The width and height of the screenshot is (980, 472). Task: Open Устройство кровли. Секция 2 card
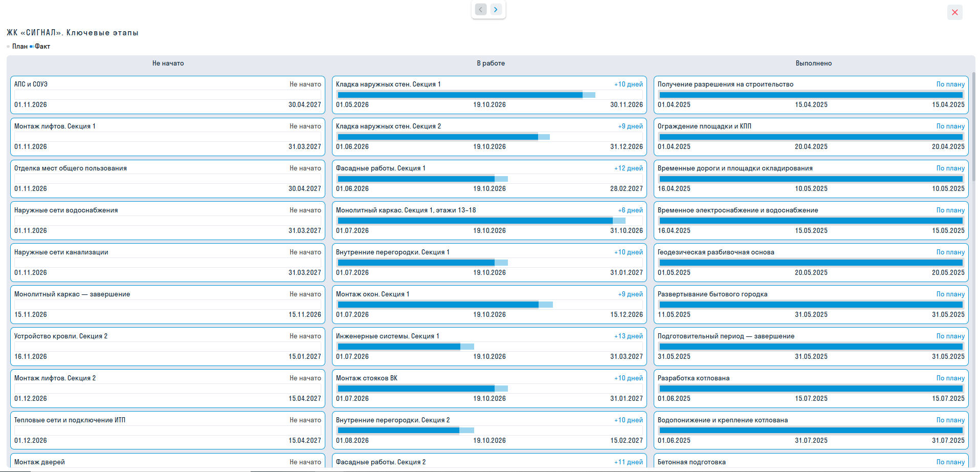click(x=168, y=347)
